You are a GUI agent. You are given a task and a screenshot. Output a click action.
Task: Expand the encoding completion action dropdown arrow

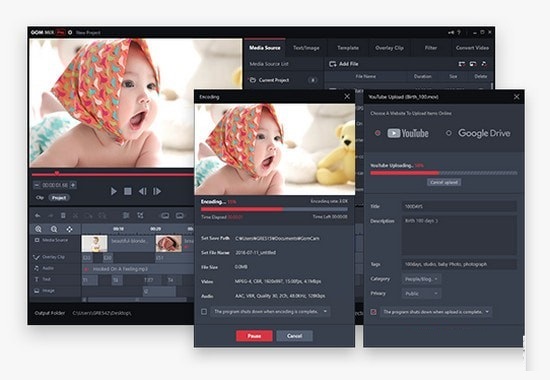tap(325, 312)
